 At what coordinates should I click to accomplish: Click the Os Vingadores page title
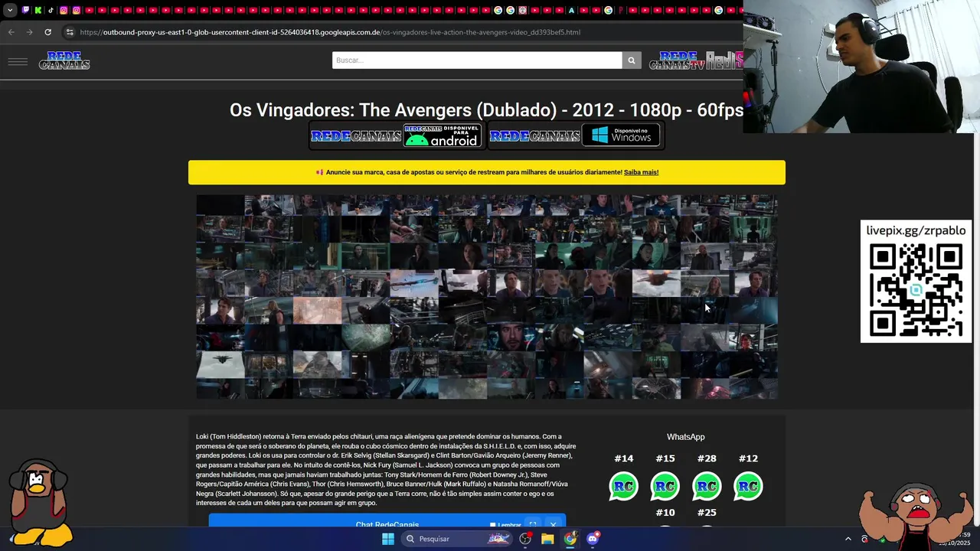click(x=487, y=110)
